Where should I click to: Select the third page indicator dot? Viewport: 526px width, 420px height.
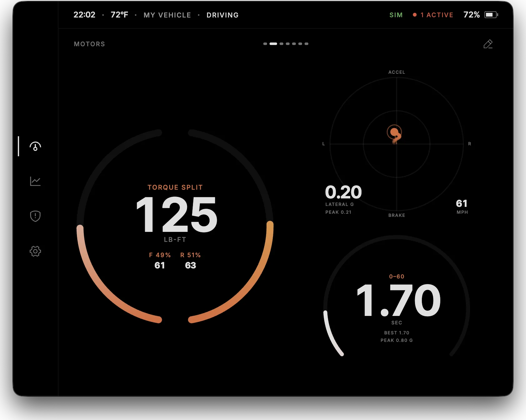pos(281,44)
